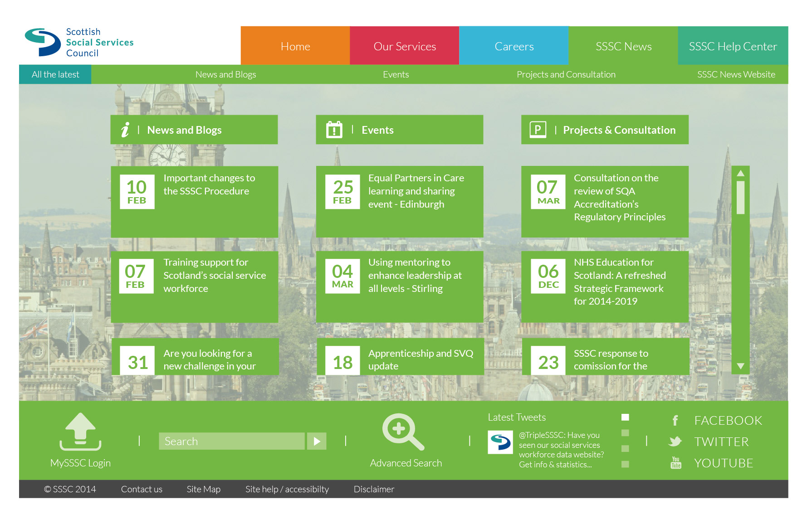Screen dimensions: 812x524
Task: Click the vertical scrollbar thumb
Action: (740, 197)
